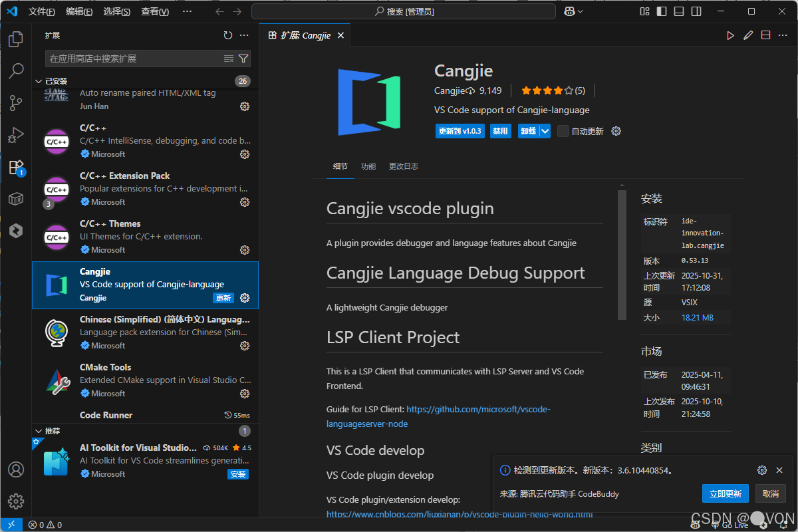Screen dimensions: 798x532
Task: Open the vscode-languageserver-node GitHub link
Action: (438, 416)
